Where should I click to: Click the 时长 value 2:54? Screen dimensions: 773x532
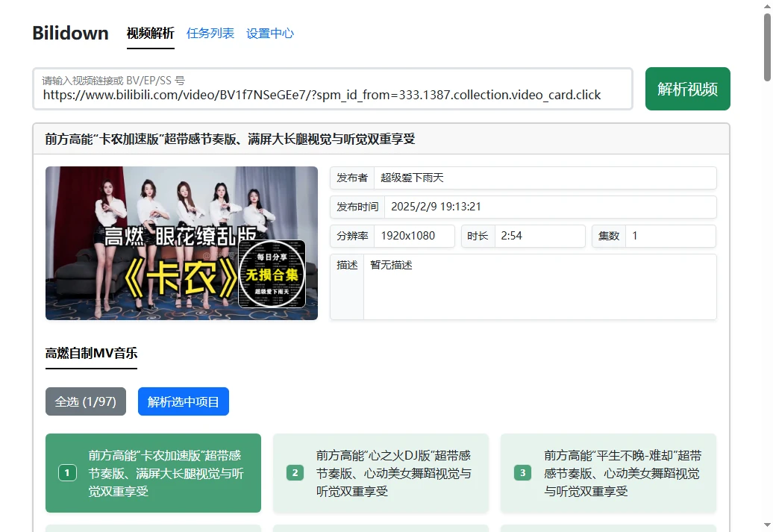pyautogui.click(x=539, y=236)
